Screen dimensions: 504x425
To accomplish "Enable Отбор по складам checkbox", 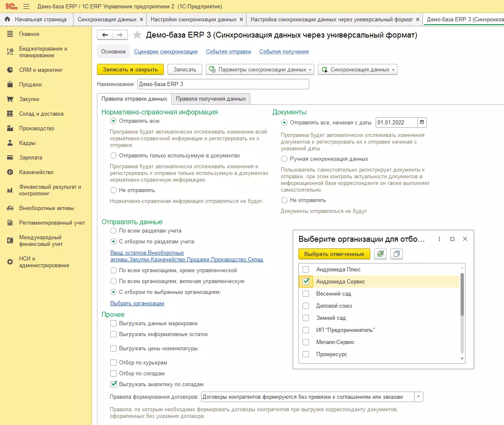I will point(114,374).
